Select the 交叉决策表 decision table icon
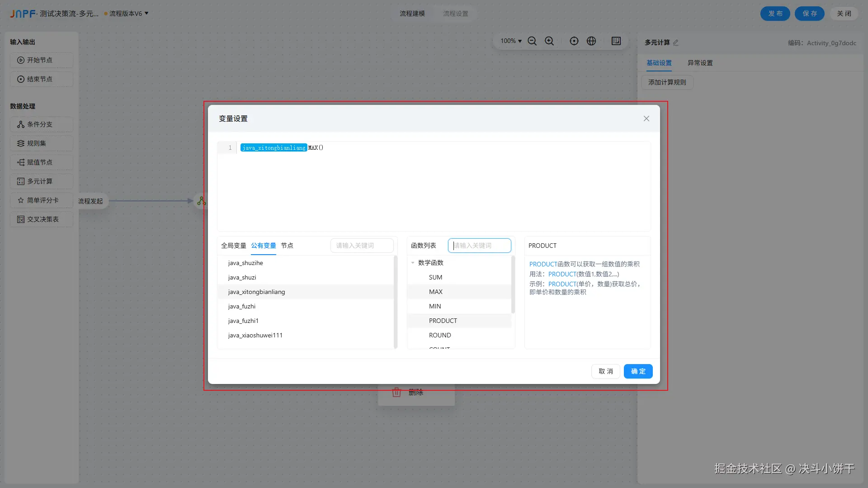Viewport: 868px width, 488px height. point(41,219)
